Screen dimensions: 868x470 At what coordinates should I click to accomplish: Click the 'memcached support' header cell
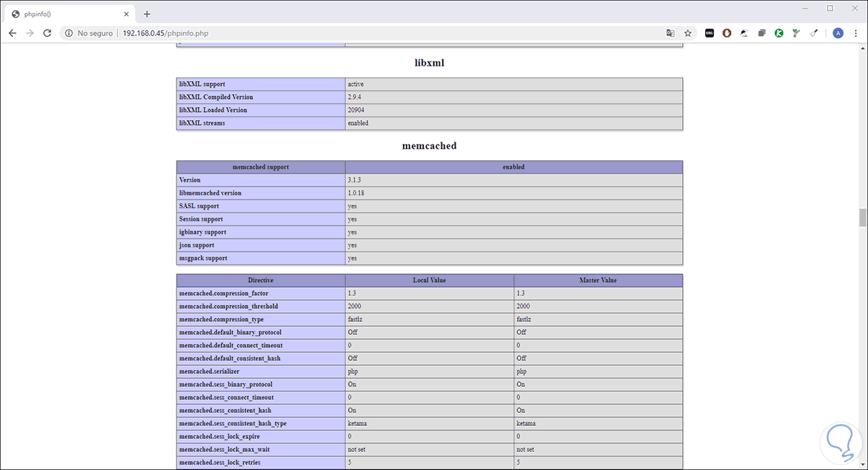tap(260, 167)
